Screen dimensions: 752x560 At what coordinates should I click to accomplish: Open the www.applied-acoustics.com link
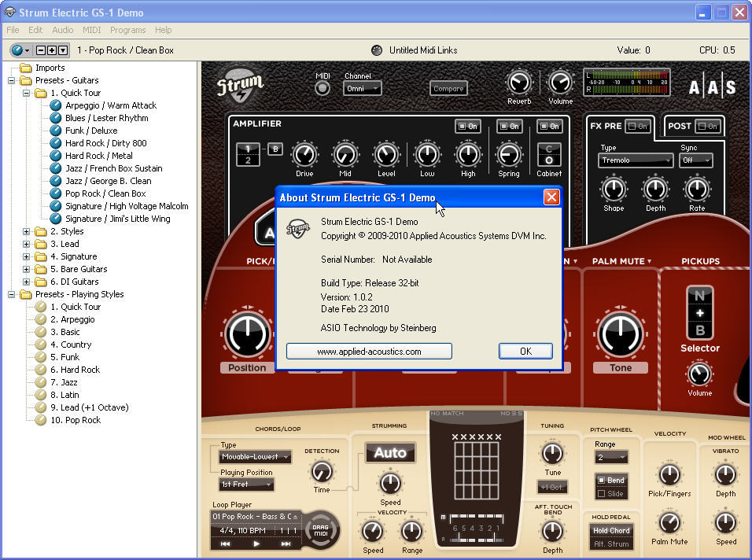[x=369, y=352]
